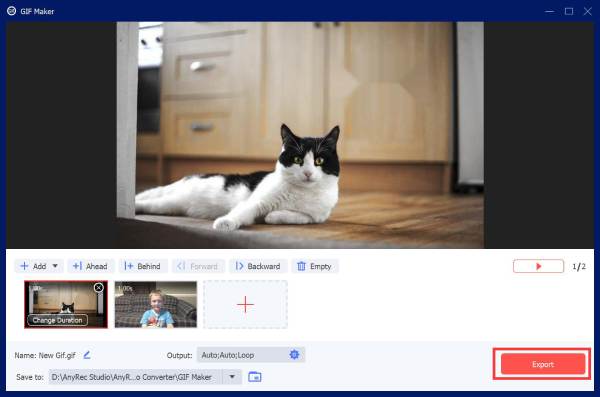Insert an image Ahead of selection

(x=91, y=266)
